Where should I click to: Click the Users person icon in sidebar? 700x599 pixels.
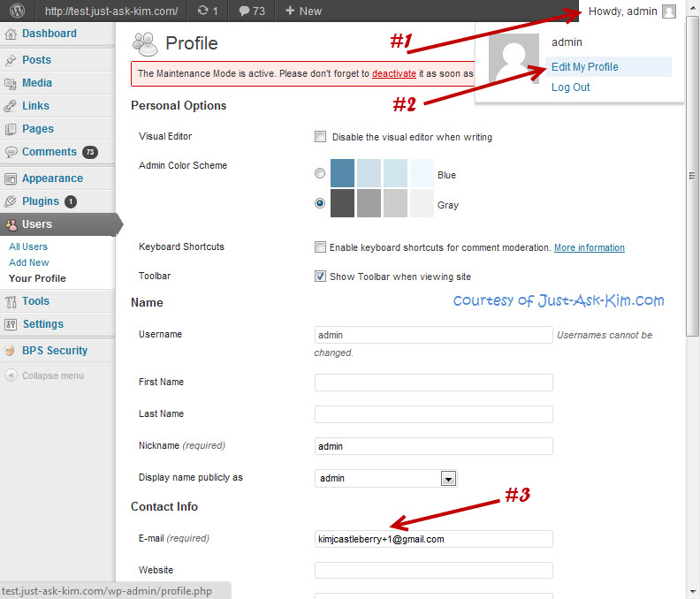(x=11, y=224)
